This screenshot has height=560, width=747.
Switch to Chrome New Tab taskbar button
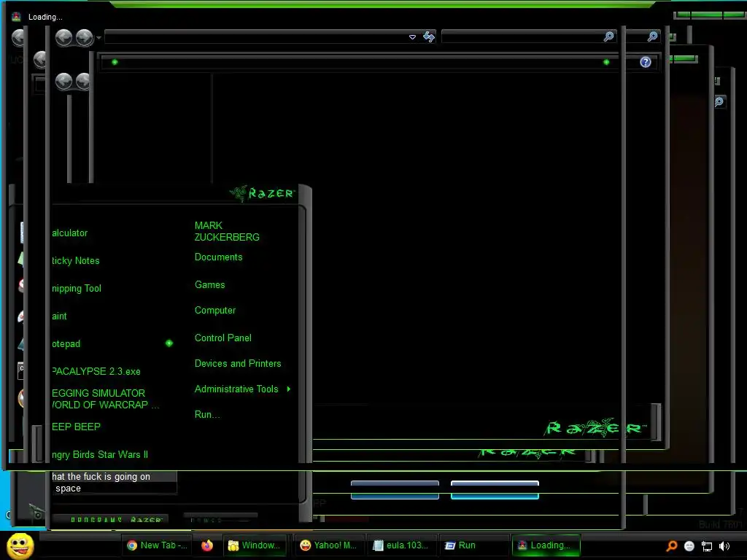158,545
